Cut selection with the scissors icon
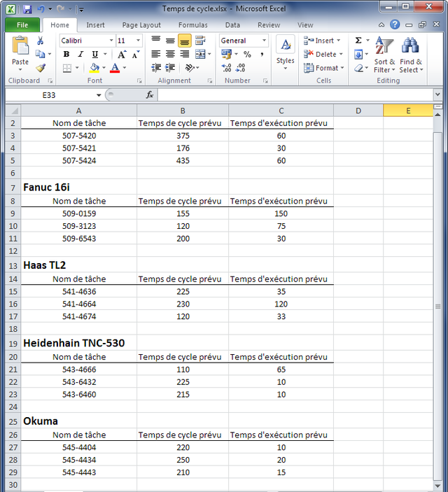 (x=40, y=41)
